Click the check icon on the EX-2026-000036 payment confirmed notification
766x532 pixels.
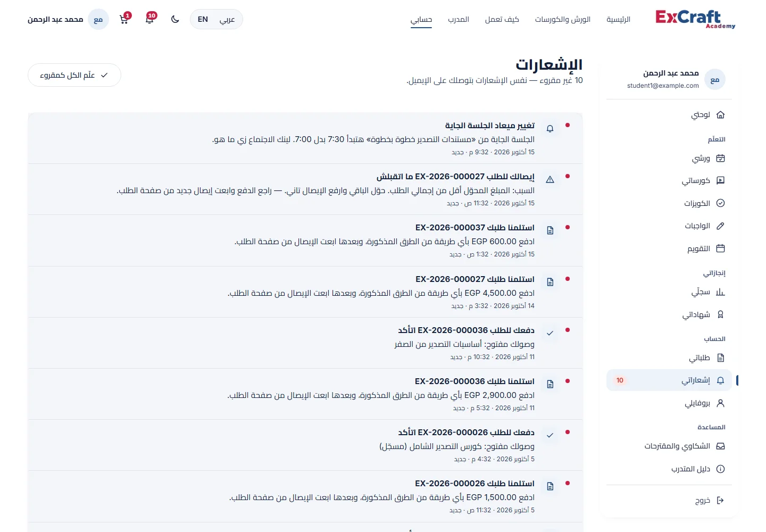[550, 333]
